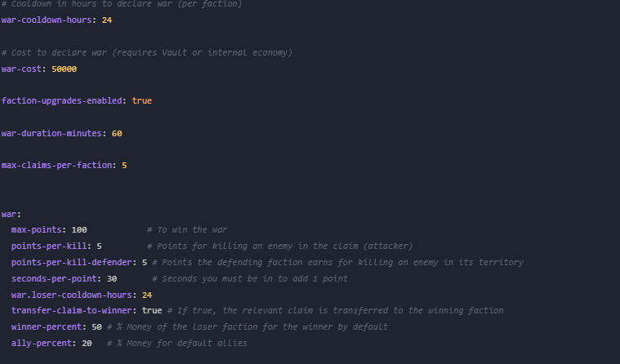Click the winner-percent value 50
The height and width of the screenshot is (364, 620).
click(97, 327)
